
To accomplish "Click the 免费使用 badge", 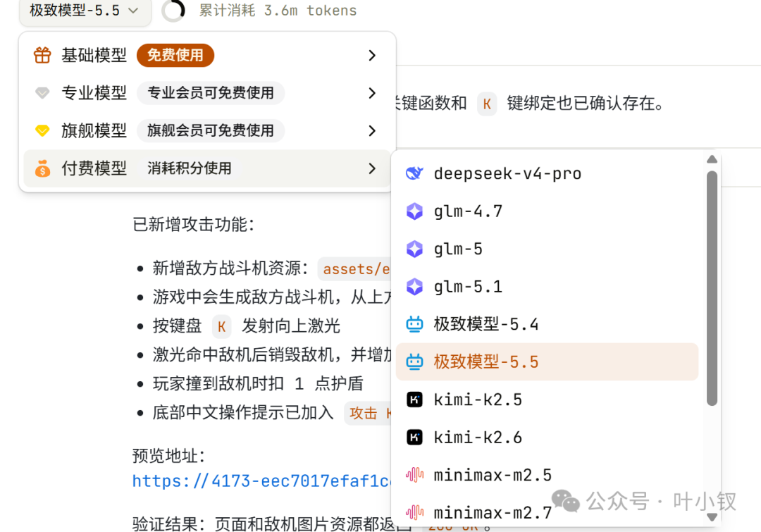I will (x=175, y=55).
